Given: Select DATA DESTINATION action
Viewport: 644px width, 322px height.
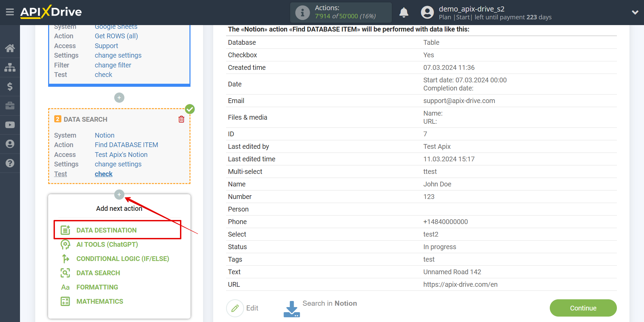Looking at the screenshot, I should (x=106, y=230).
